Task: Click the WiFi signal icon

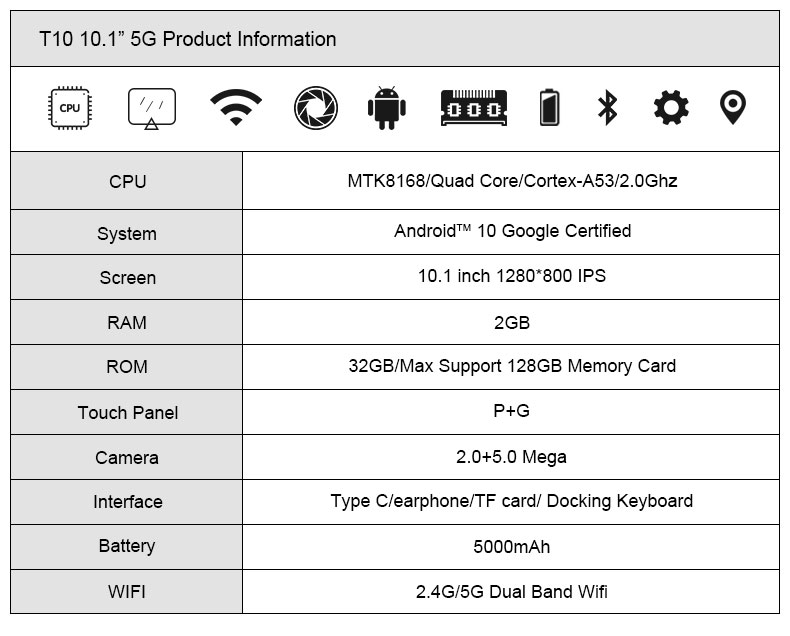Action: (x=236, y=107)
